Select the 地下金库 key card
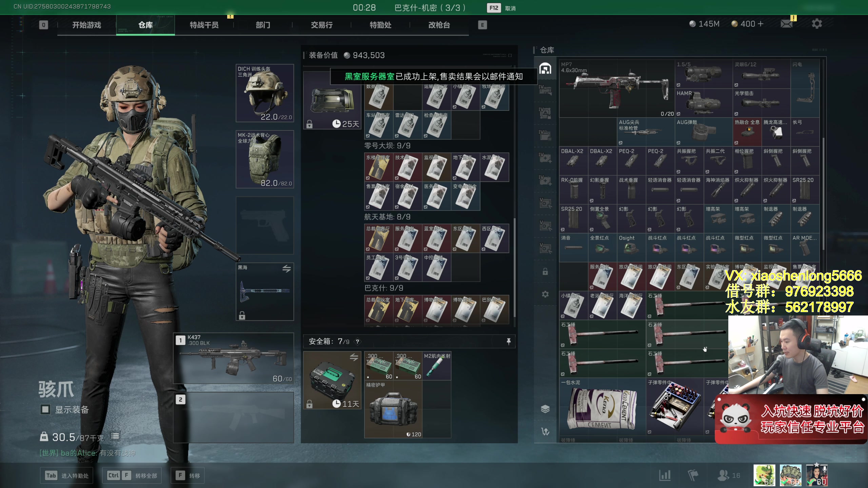This screenshot has width=868, height=488. pos(408,309)
